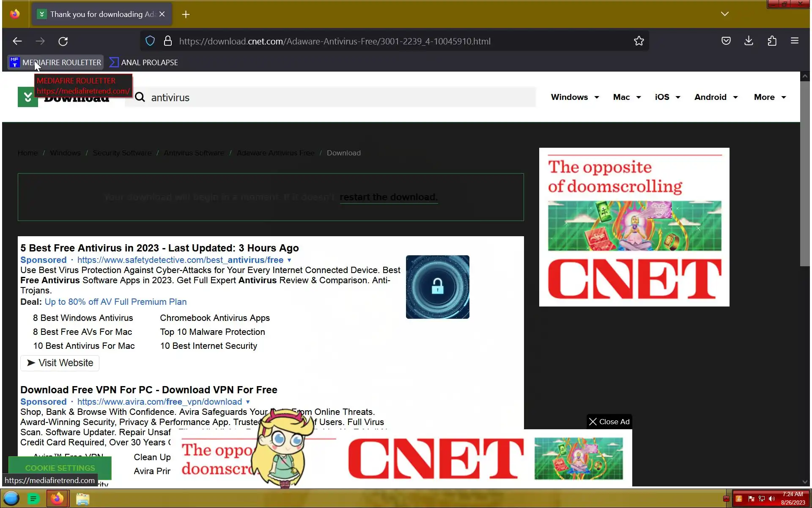Open the Firefox downloads panel
This screenshot has width=812, height=508.
coord(749,41)
